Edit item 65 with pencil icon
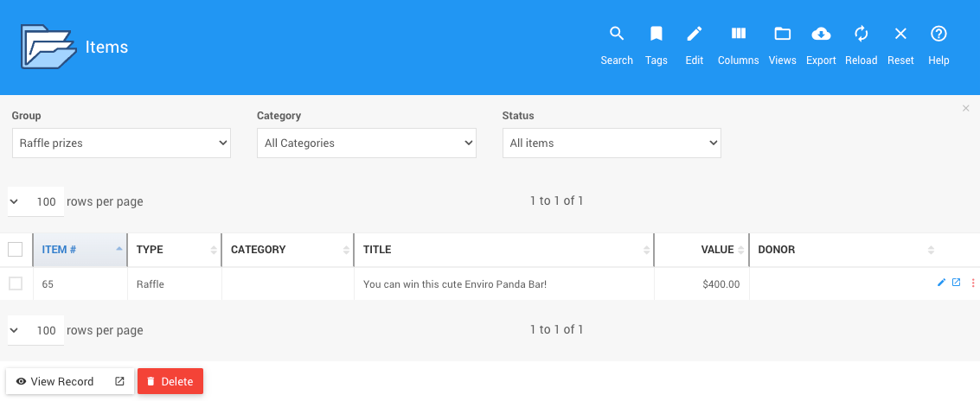 click(x=941, y=283)
